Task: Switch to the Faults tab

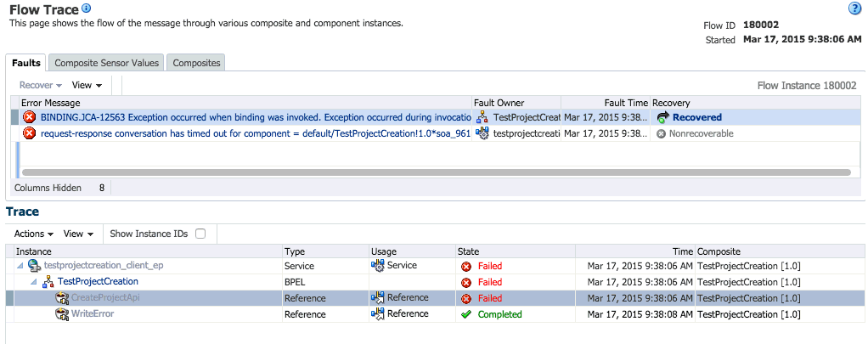Action: coord(26,63)
